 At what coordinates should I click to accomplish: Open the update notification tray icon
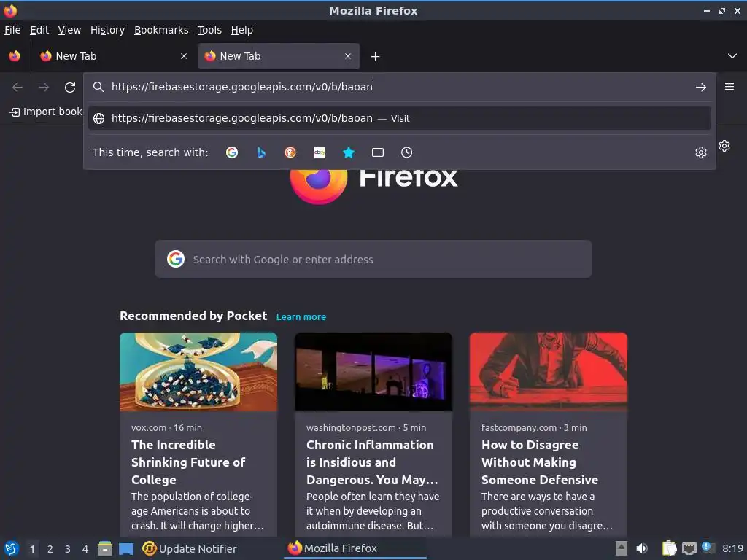(708, 548)
